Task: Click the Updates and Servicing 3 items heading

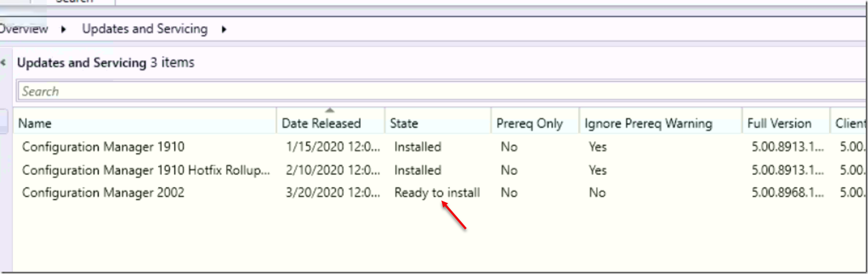Action: coord(106,63)
